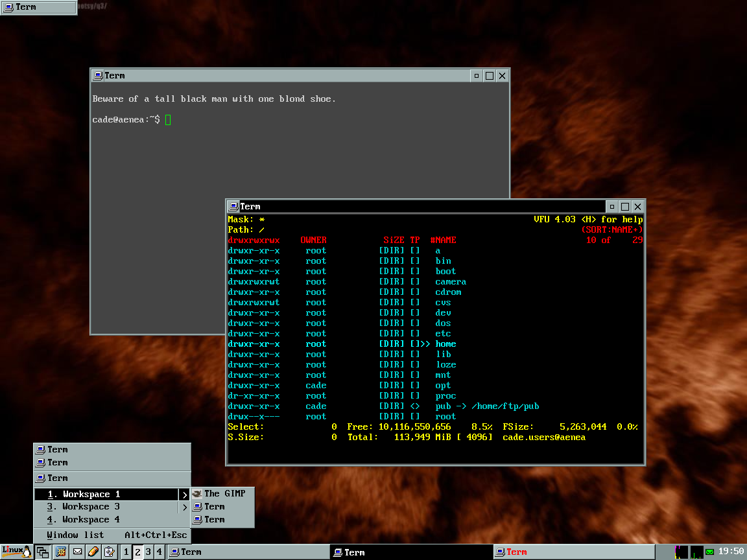The height and width of the screenshot is (560, 747).
Task: Select the 'etc' directory row in VFU
Action: (436, 334)
